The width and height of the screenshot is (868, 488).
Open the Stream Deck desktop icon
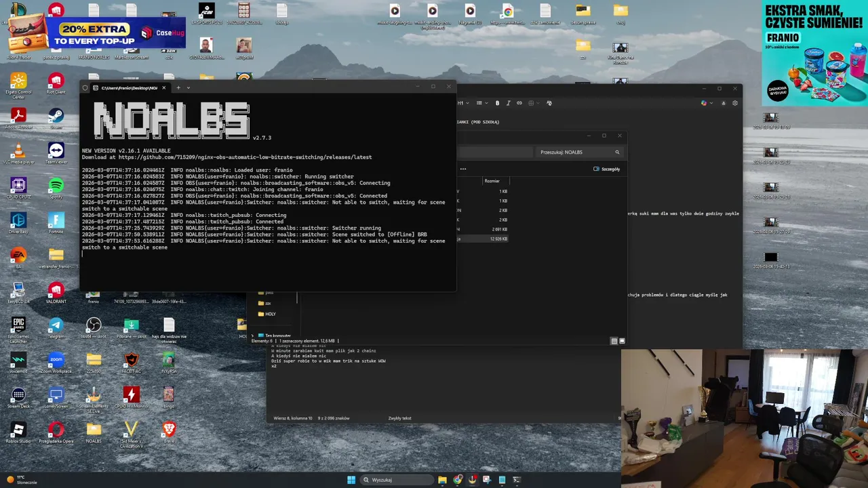18,398
